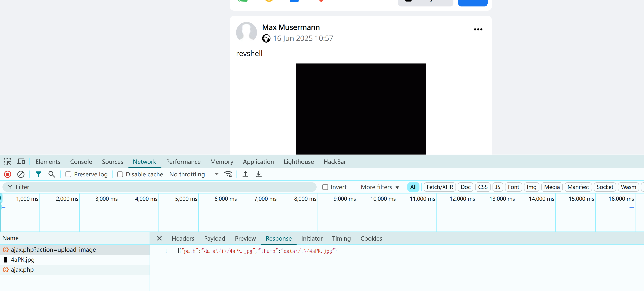Image resolution: width=644 pixels, height=291 pixels.
Task: Click the network Filter text field
Action: coord(159,187)
